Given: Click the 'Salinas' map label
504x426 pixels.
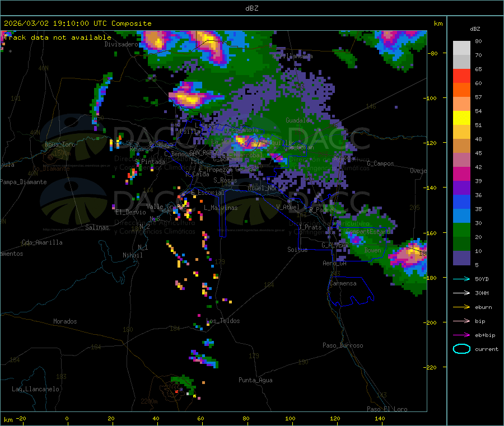Looking at the screenshot, I should [97, 227].
